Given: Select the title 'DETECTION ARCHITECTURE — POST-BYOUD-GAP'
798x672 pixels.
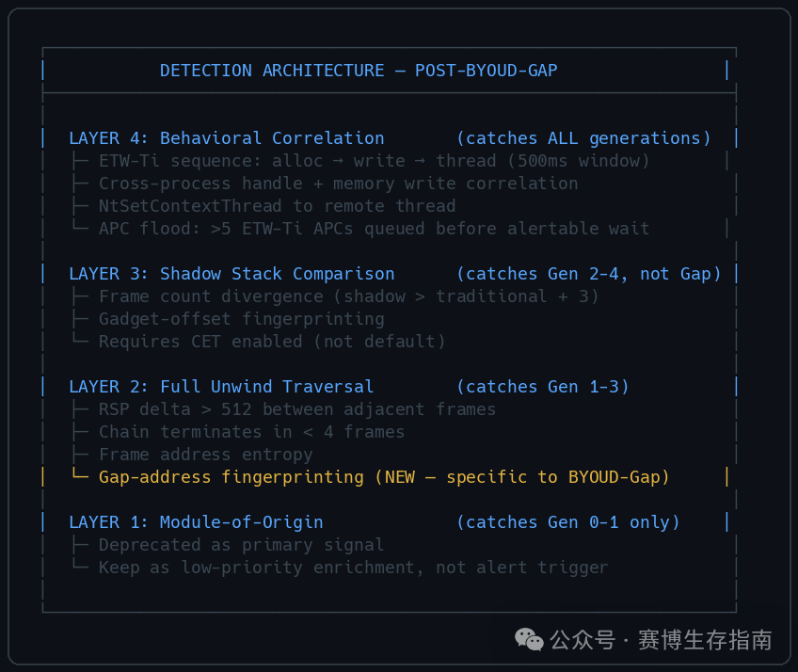Looking at the screenshot, I should [359, 71].
